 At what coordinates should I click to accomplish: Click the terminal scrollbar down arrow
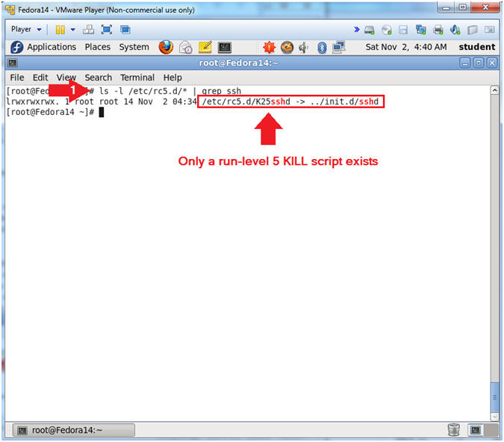click(495, 417)
